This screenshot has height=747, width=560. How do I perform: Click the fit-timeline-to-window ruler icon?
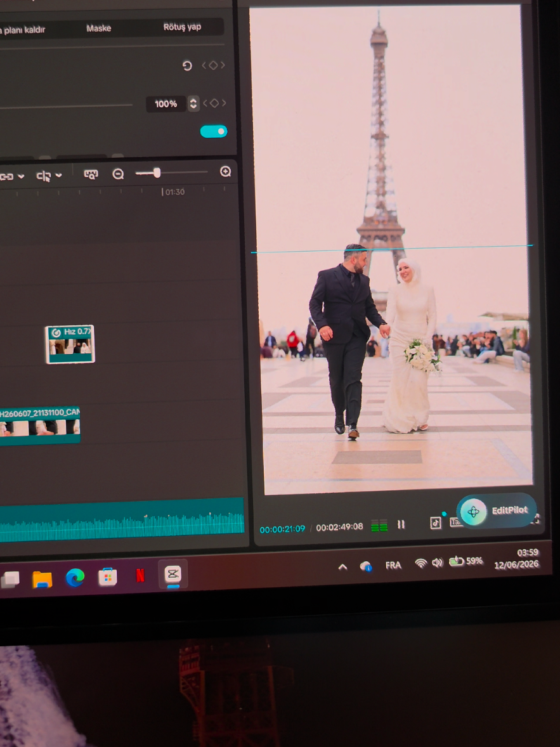pyautogui.click(x=91, y=174)
